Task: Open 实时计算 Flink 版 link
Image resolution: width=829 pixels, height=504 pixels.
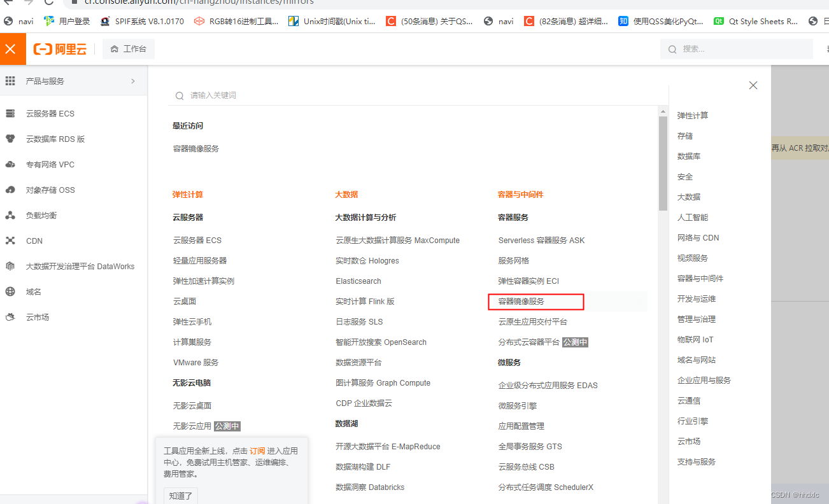Action: click(365, 302)
